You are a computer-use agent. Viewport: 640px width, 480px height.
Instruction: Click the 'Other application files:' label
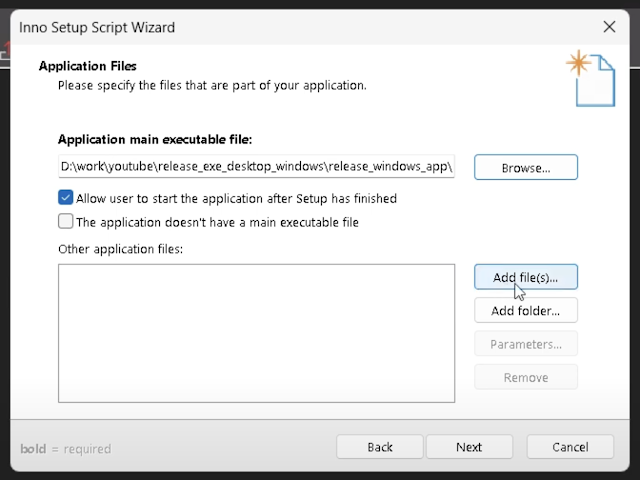(120, 248)
